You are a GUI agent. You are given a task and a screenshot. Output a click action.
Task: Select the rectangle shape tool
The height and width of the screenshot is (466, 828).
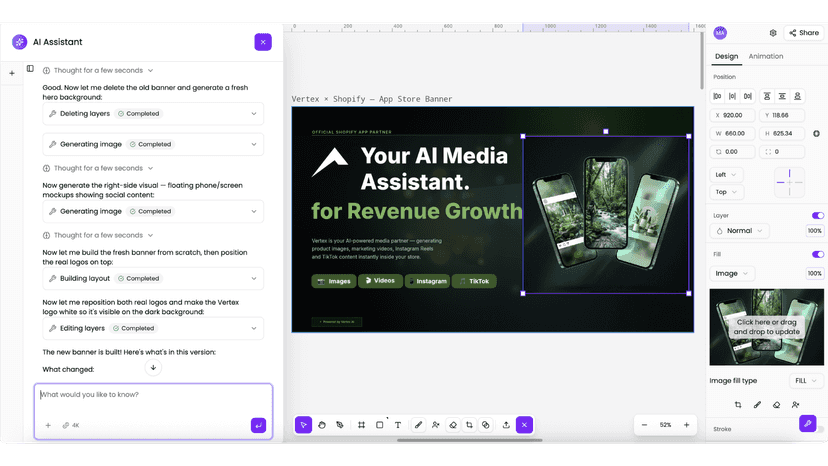pyautogui.click(x=380, y=425)
